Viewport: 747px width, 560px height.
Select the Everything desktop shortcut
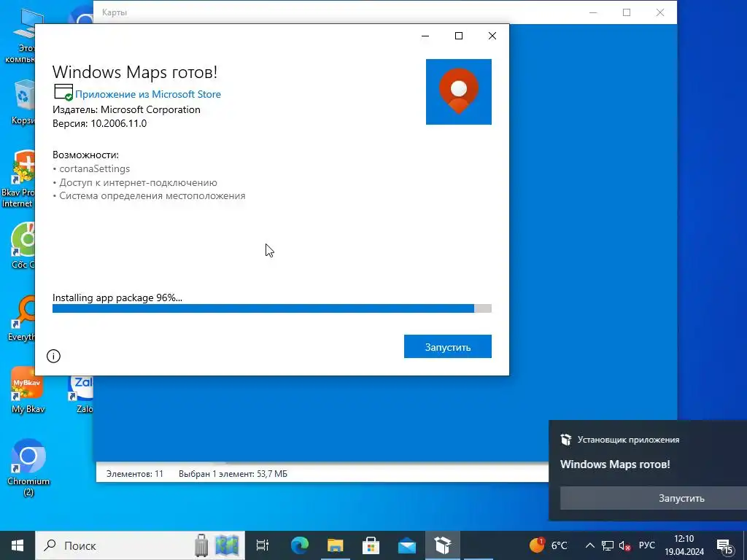coord(22,318)
